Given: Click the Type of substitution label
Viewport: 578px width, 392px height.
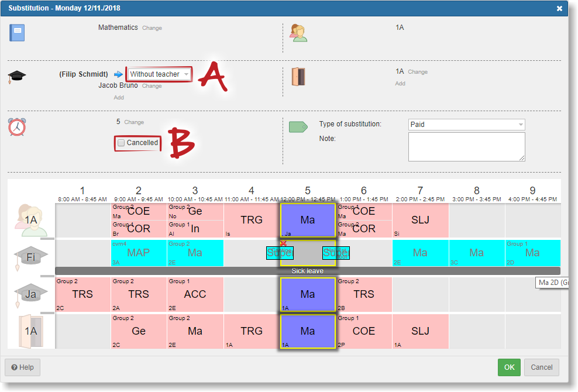Looking at the screenshot, I should (350, 124).
